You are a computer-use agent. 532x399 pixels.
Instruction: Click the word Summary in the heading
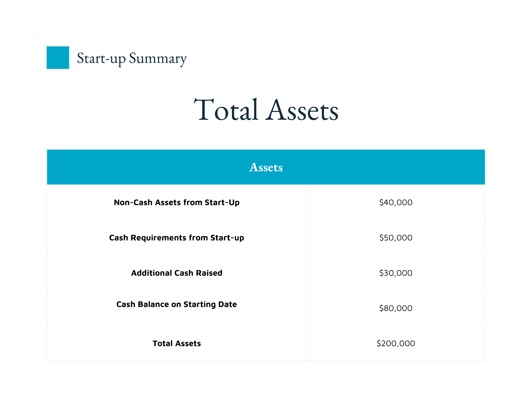(158, 59)
